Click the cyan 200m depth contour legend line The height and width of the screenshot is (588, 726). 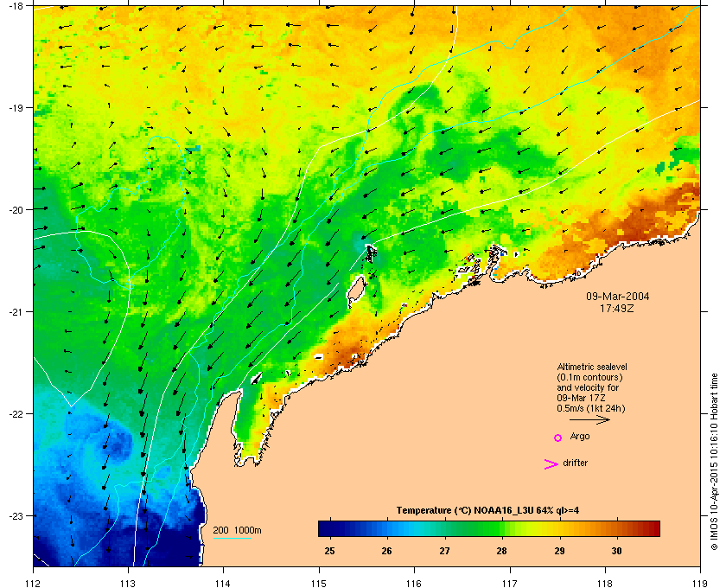point(232,538)
